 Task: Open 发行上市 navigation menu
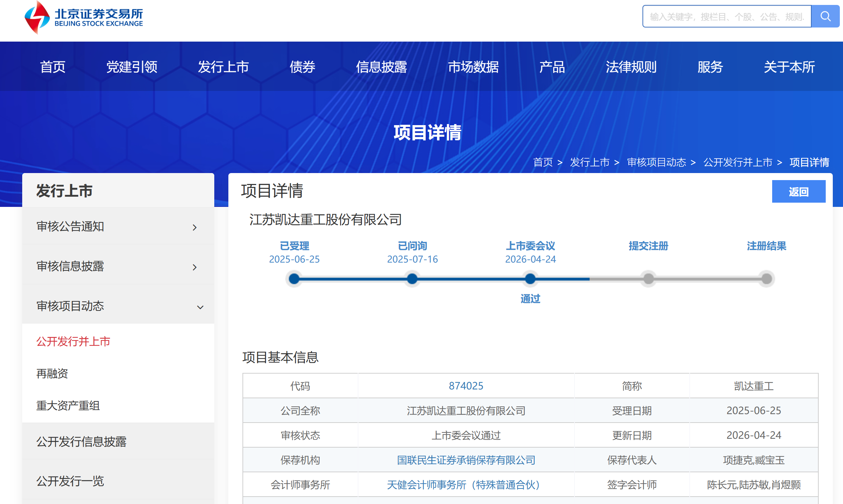pyautogui.click(x=223, y=67)
